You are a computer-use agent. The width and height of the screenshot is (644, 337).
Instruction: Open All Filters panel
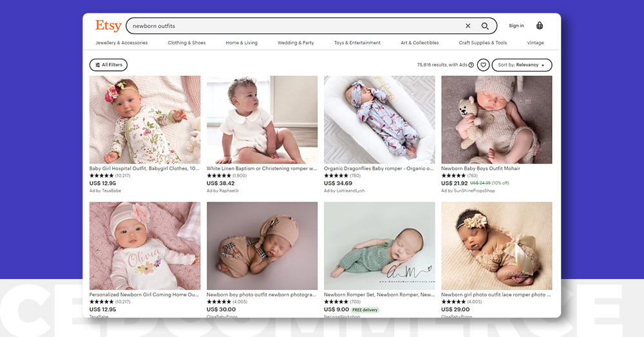[108, 65]
